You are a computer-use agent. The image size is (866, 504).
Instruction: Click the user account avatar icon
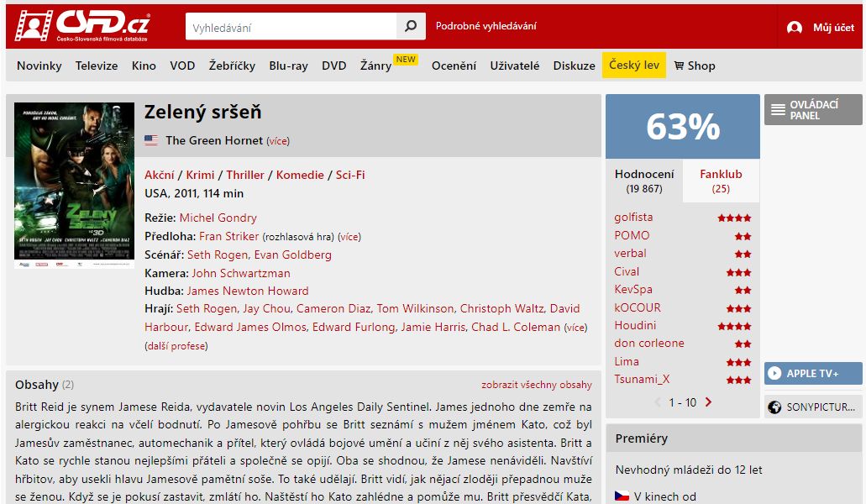click(x=795, y=27)
